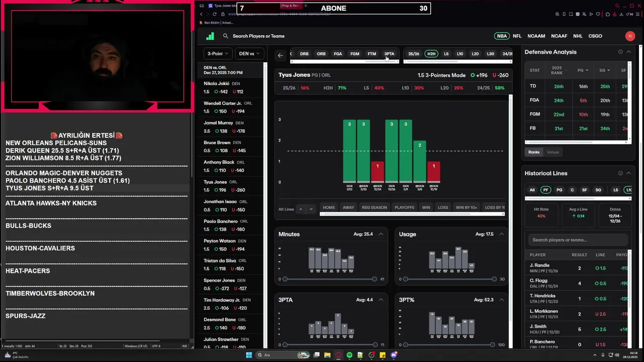Click the green bar-chart site logo
The height and width of the screenshot is (362, 644).
click(x=210, y=36)
